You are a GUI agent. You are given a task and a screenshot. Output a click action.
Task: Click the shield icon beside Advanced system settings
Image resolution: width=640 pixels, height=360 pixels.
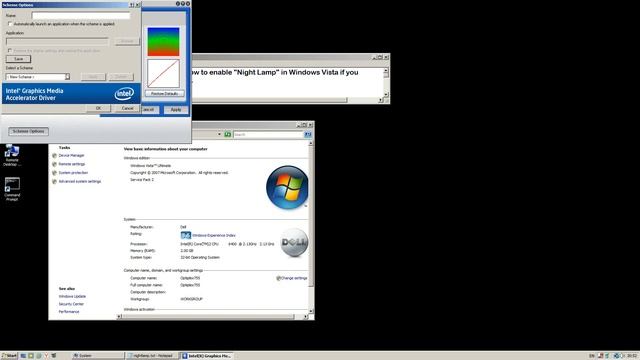pos(54,181)
